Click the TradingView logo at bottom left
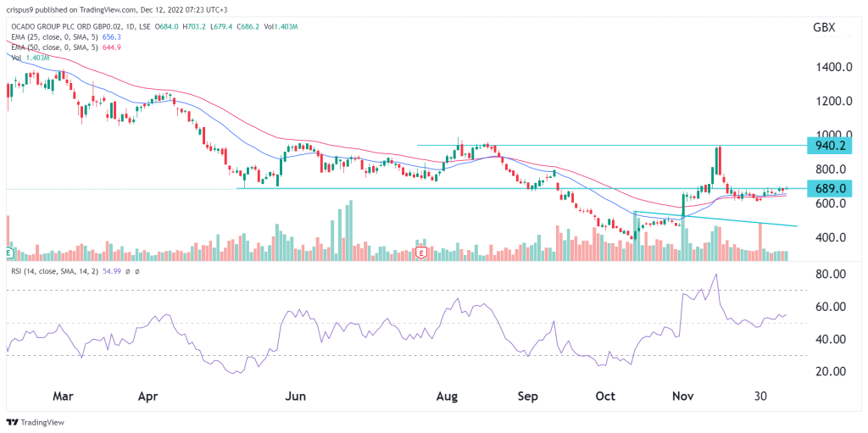Image resolution: width=868 pixels, height=433 pixels. tap(36, 422)
